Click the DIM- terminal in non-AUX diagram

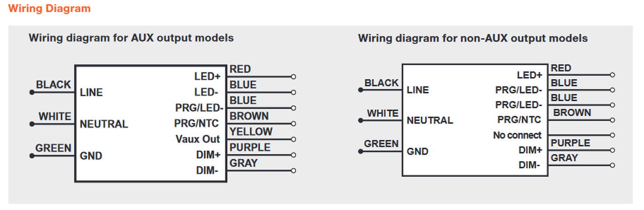tap(530, 165)
